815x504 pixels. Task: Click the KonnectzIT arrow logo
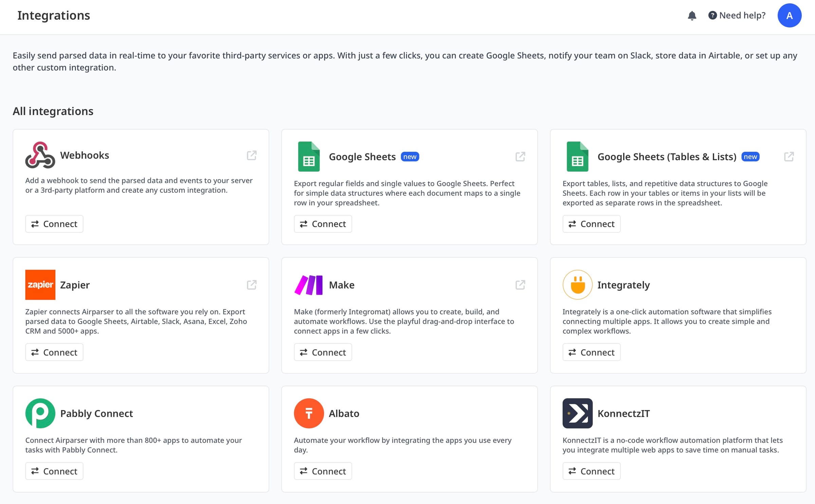click(577, 413)
